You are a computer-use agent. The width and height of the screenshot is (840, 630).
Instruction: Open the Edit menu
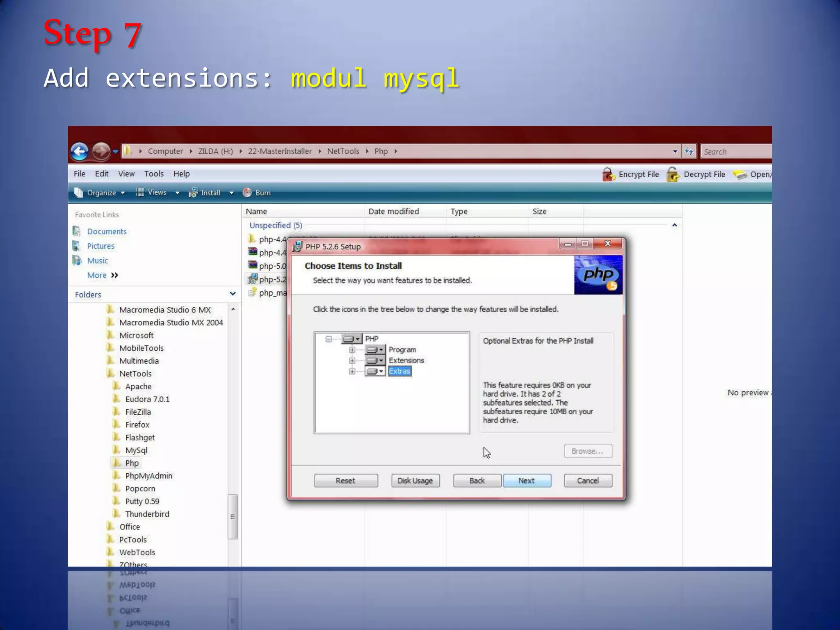point(102,173)
